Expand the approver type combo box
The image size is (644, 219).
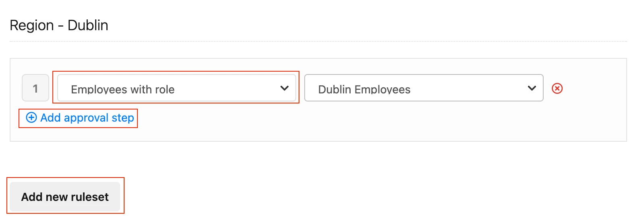coord(177,88)
